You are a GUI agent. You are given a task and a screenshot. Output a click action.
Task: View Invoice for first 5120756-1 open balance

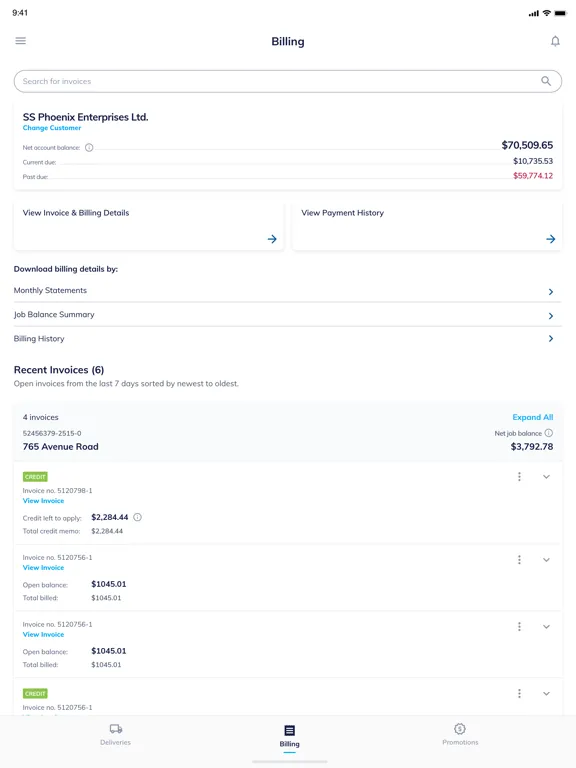click(x=43, y=568)
